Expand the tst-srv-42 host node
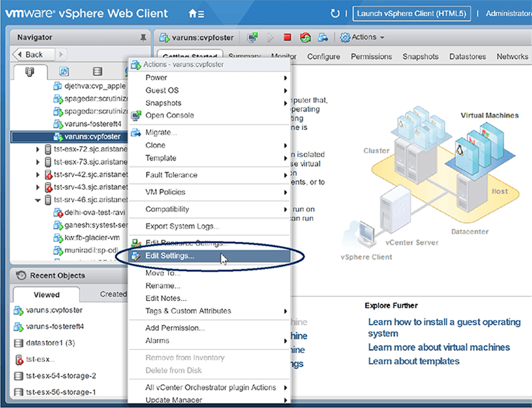Image resolution: width=532 pixels, height=408 pixels. tap(38, 175)
